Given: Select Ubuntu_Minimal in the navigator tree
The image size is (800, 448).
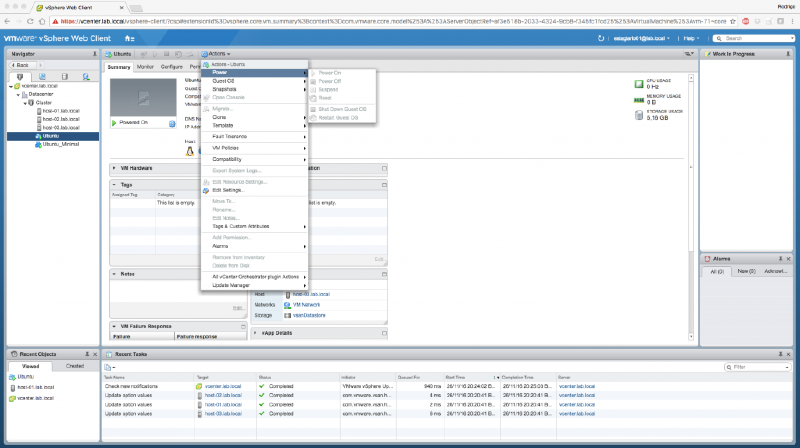Looking at the screenshot, I should [60, 144].
